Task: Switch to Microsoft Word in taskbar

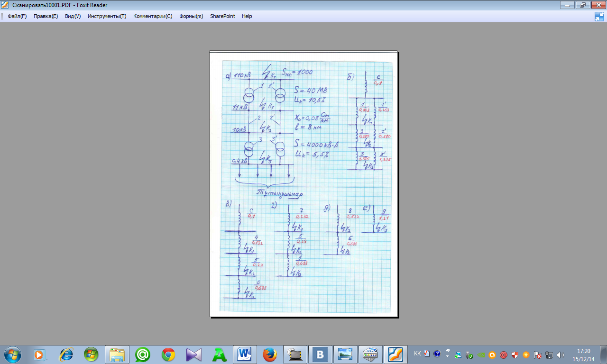Action: pos(245,354)
